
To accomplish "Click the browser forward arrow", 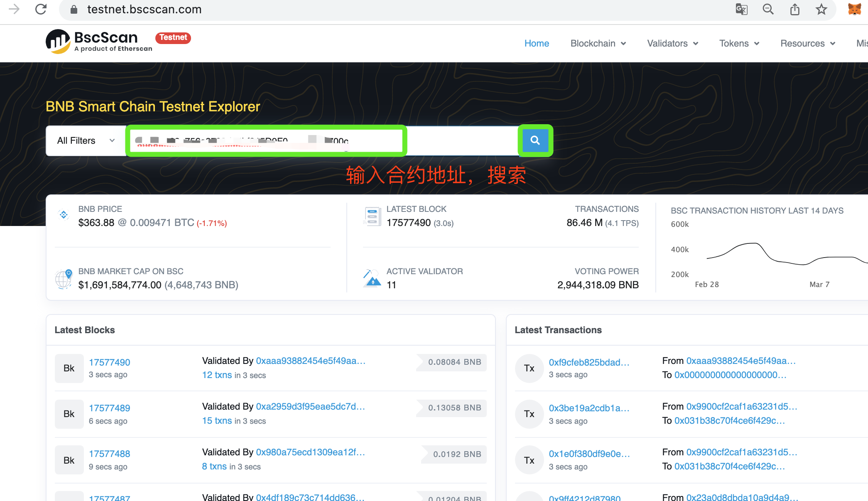I will (14, 9).
